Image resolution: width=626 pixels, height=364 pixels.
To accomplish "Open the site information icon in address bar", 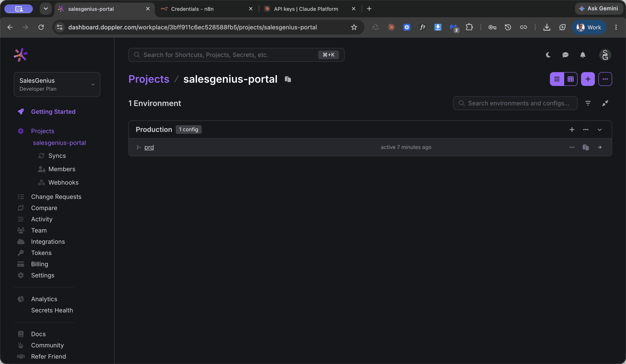I will [60, 27].
